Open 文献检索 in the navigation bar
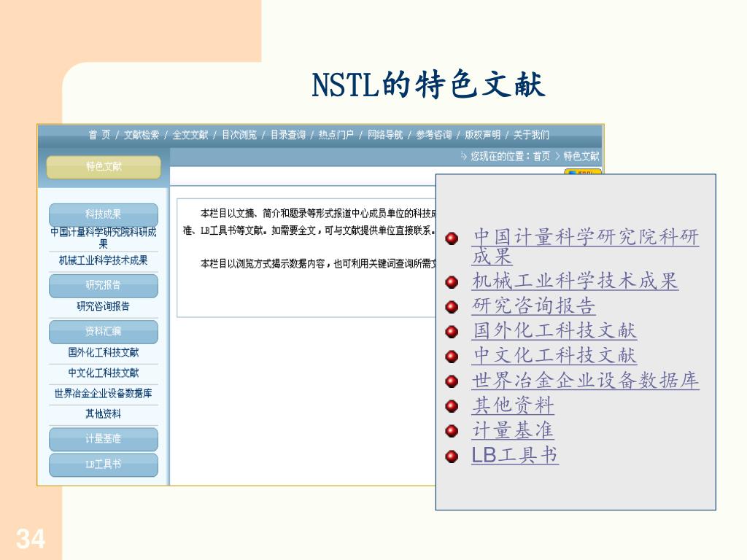 142,135
